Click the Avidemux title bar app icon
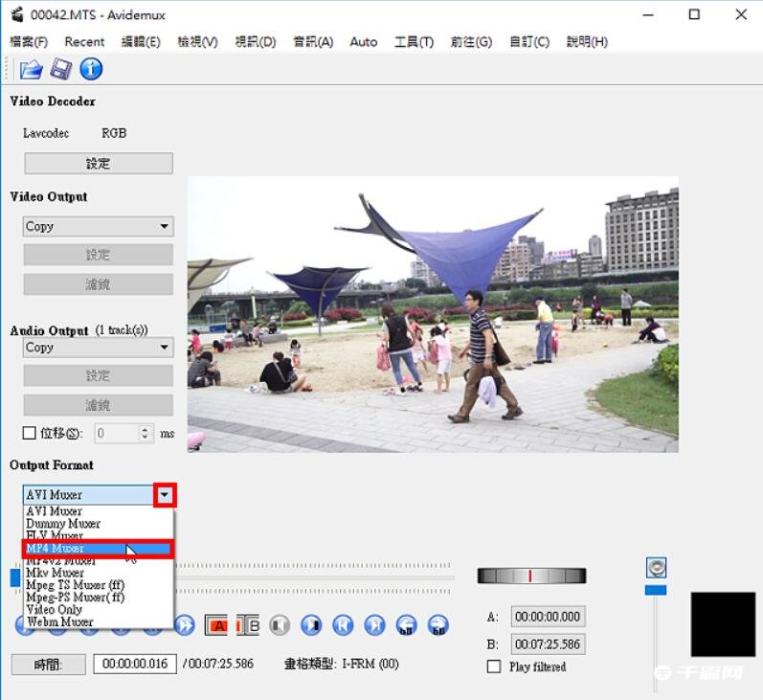This screenshot has width=763, height=700. click(17, 14)
